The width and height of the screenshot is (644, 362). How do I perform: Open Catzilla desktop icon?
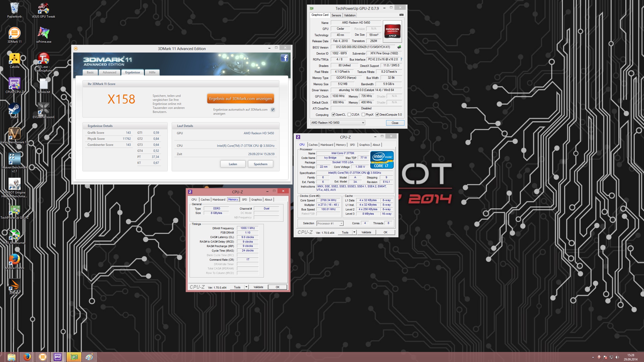tap(14, 60)
